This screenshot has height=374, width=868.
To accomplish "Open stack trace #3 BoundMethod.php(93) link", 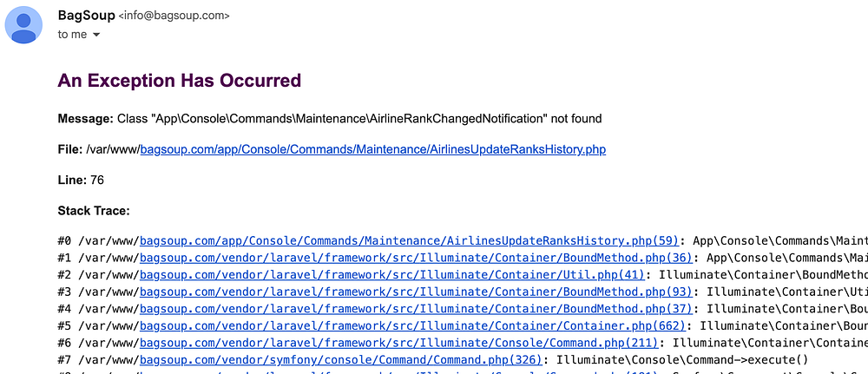I will tap(416, 292).
